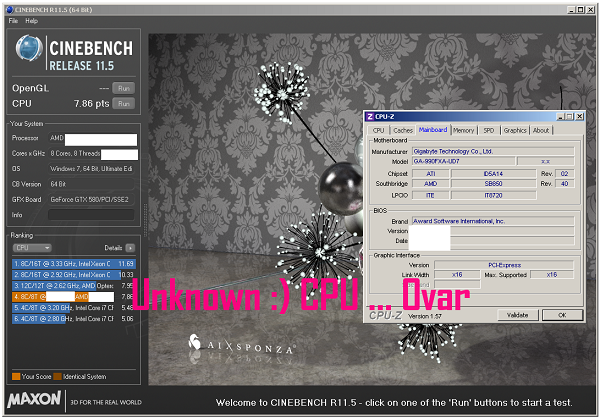The width and height of the screenshot is (600, 419).
Task: Click the SB850 southbridge field
Action: [x=493, y=184]
